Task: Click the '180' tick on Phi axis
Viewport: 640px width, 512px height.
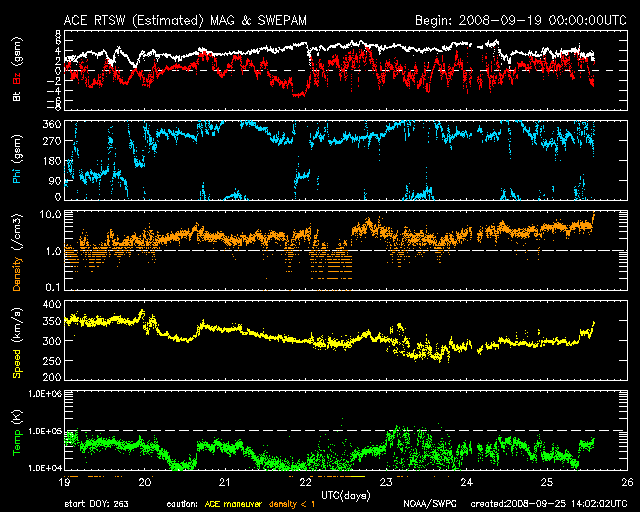Action: (x=52, y=161)
